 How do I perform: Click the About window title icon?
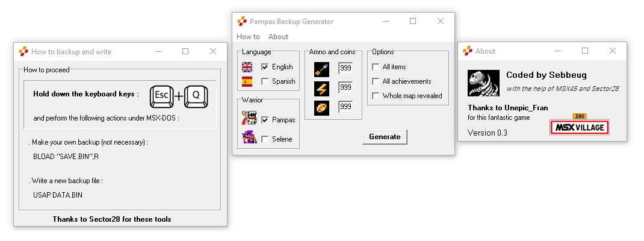click(468, 51)
